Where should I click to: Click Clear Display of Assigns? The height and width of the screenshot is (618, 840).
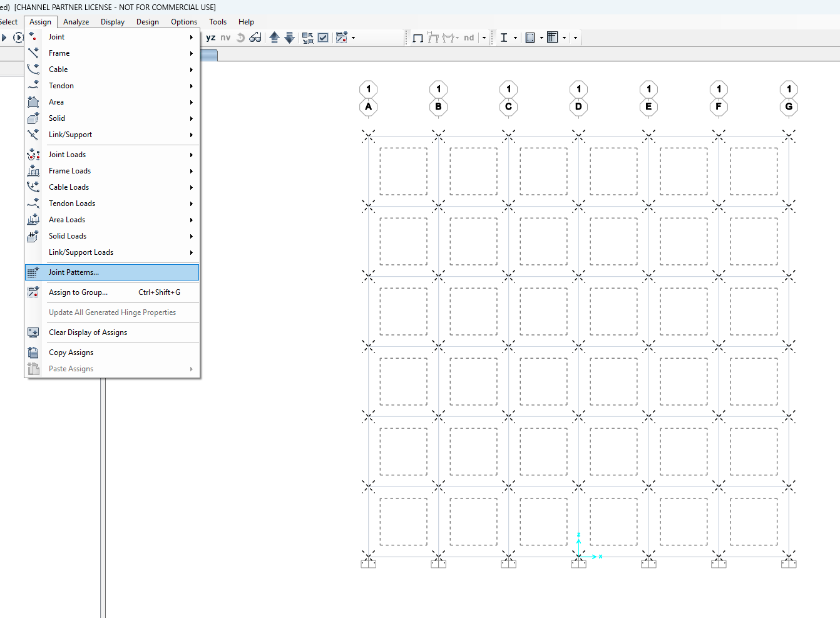[88, 332]
